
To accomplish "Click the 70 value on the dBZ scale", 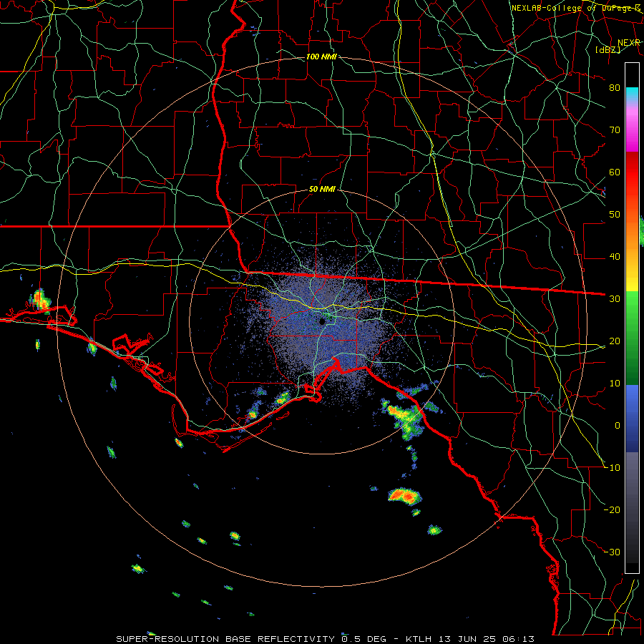I will point(615,130).
